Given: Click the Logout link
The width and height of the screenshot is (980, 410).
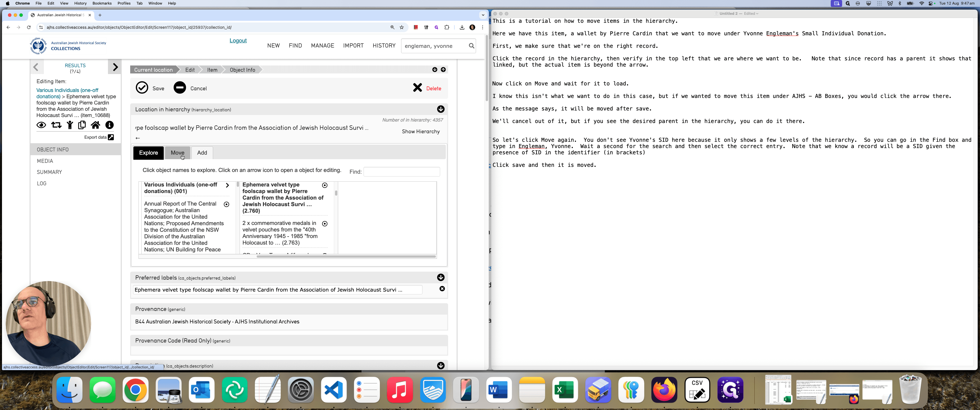Looking at the screenshot, I should (x=238, y=41).
